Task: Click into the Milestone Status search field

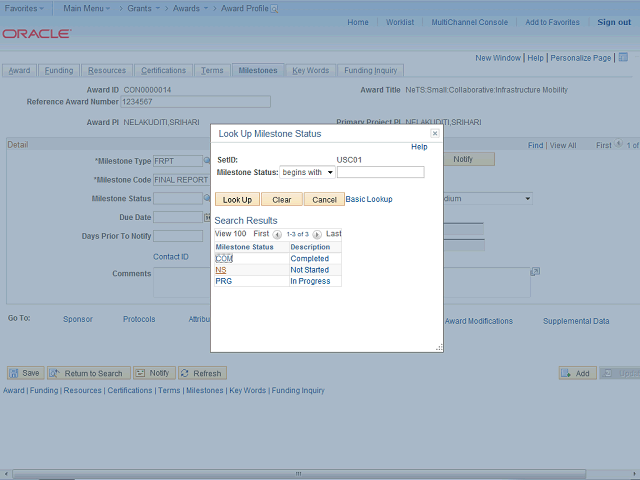Action: pos(381,172)
